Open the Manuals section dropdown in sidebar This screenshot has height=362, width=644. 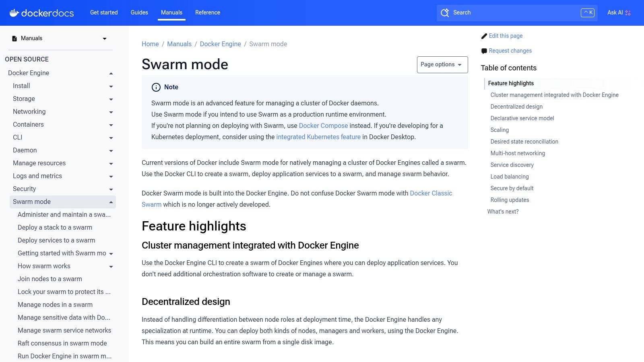[x=105, y=39]
